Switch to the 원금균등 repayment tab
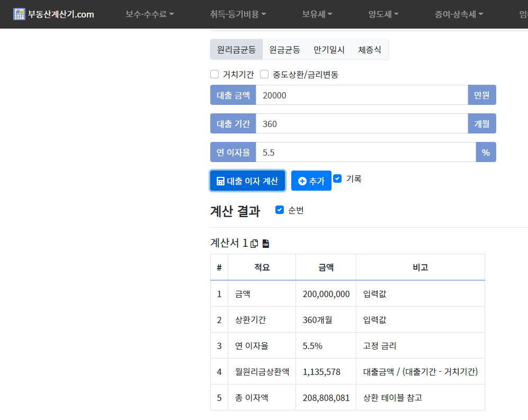528x420 pixels. click(x=283, y=49)
